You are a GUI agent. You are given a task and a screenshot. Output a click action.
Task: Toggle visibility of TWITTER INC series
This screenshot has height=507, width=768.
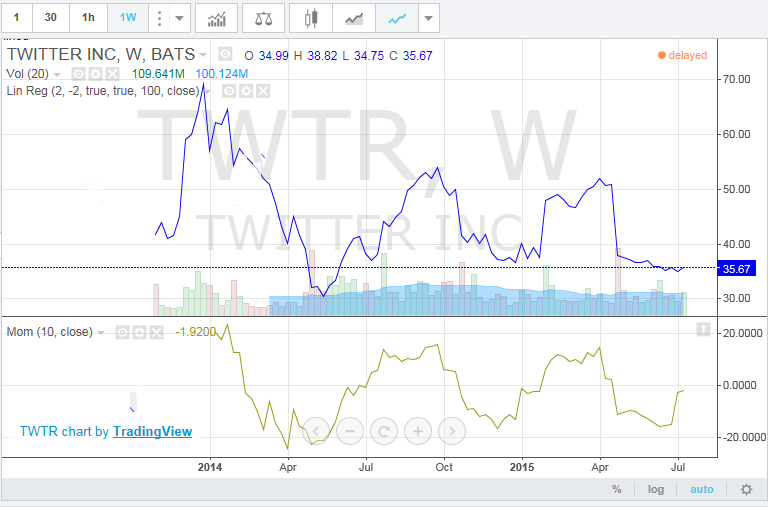[225, 54]
